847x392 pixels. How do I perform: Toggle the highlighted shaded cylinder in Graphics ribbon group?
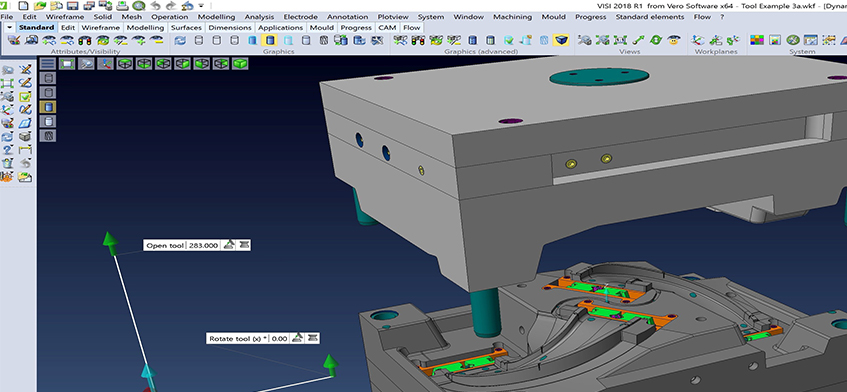tap(270, 40)
